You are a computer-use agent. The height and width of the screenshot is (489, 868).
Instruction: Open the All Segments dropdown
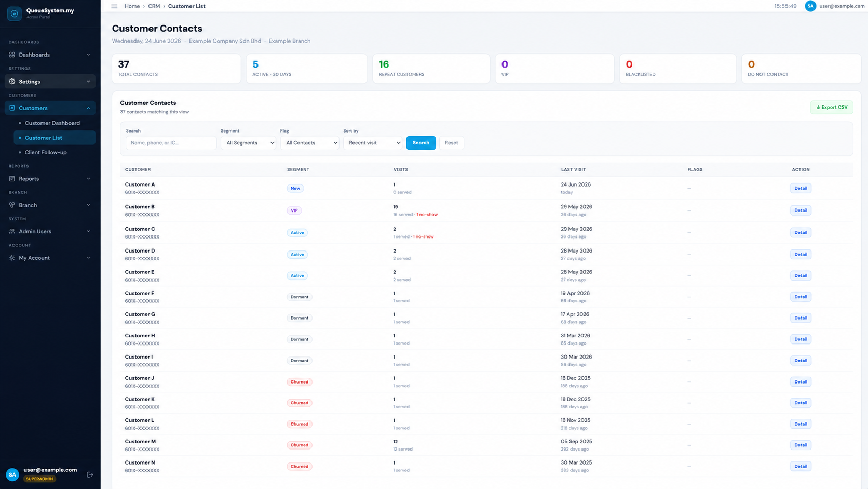click(249, 143)
